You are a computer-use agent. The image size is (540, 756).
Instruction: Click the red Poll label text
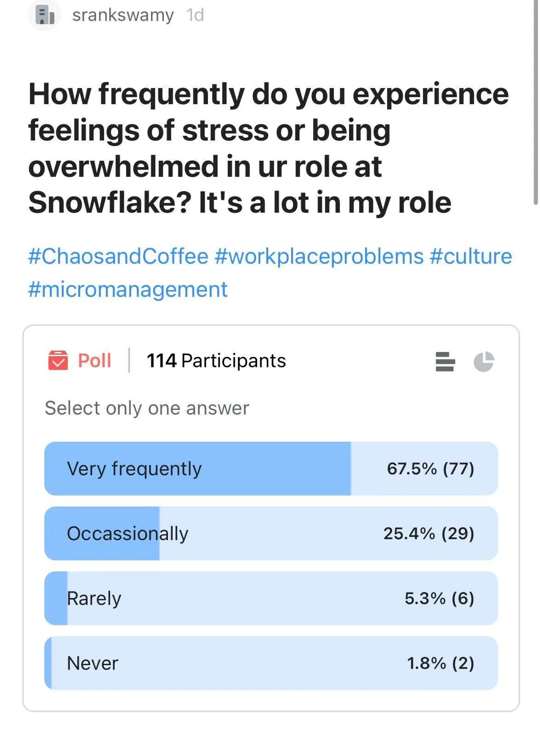click(94, 360)
